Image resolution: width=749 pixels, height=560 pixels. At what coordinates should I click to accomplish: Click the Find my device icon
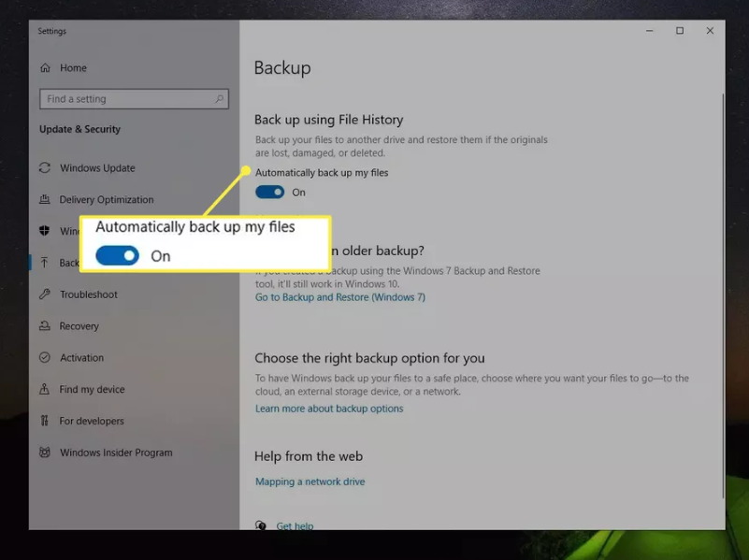(45, 390)
